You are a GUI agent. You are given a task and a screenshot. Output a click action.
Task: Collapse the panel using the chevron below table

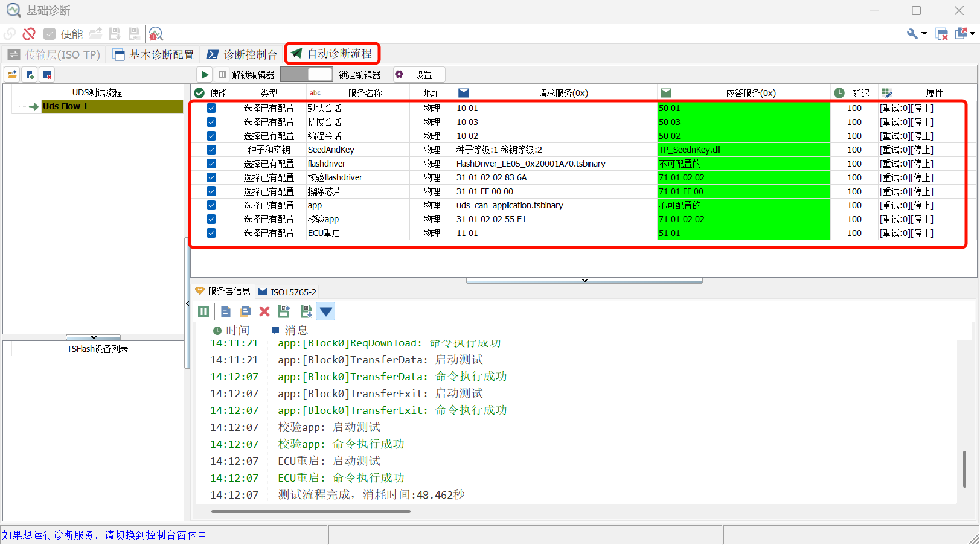point(584,281)
